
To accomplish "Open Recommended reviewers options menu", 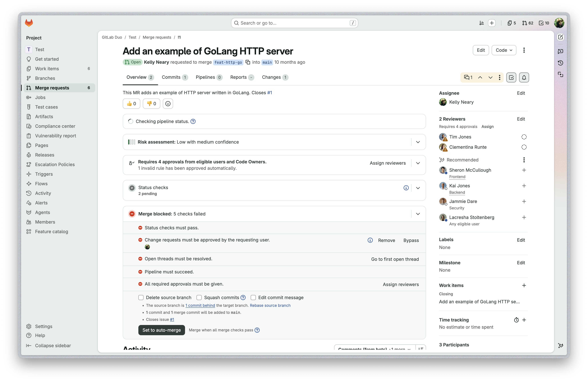I will 524,160.
